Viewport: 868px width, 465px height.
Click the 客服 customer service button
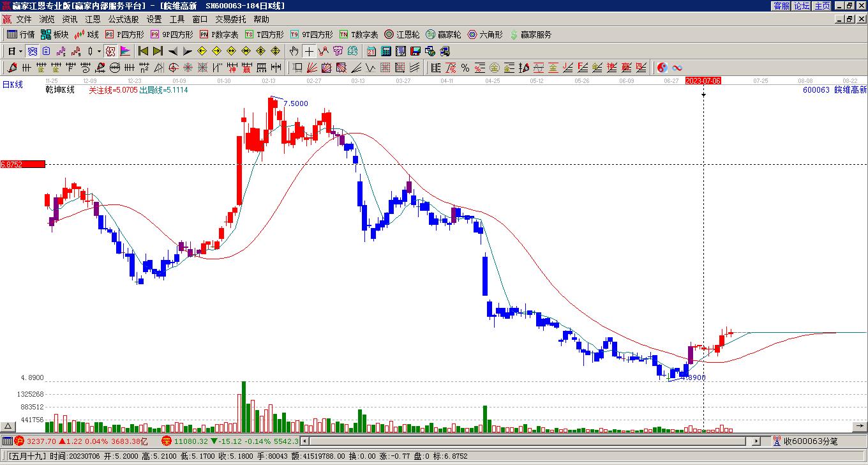[781, 6]
